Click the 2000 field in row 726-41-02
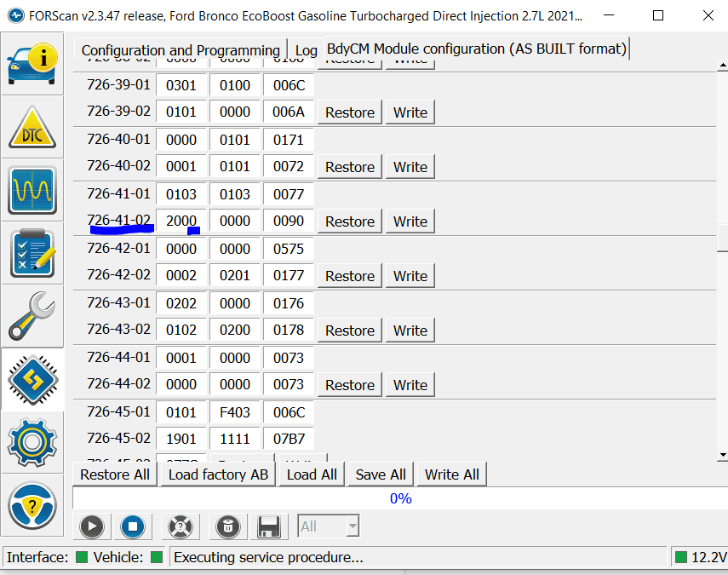 [181, 221]
